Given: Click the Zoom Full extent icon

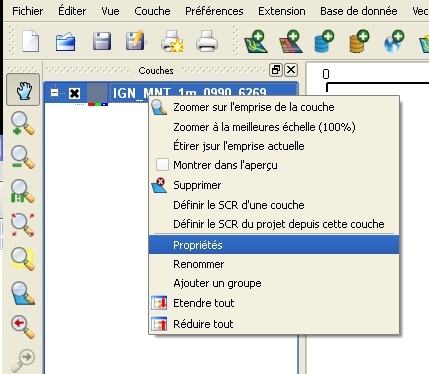Looking at the screenshot, I should (23, 225).
